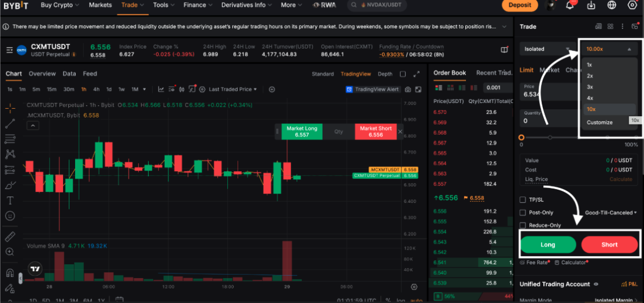
Task: Open the Isolated margin mode dropdown
Action: tap(548, 49)
